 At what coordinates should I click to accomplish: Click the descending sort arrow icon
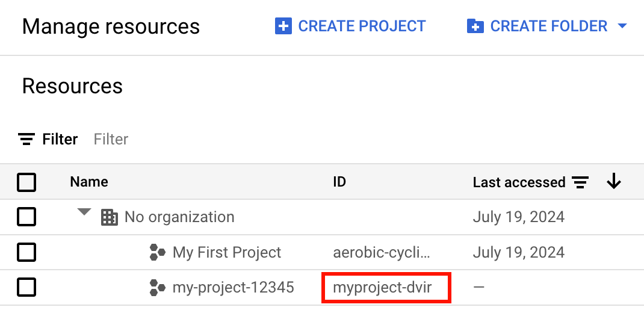(614, 182)
